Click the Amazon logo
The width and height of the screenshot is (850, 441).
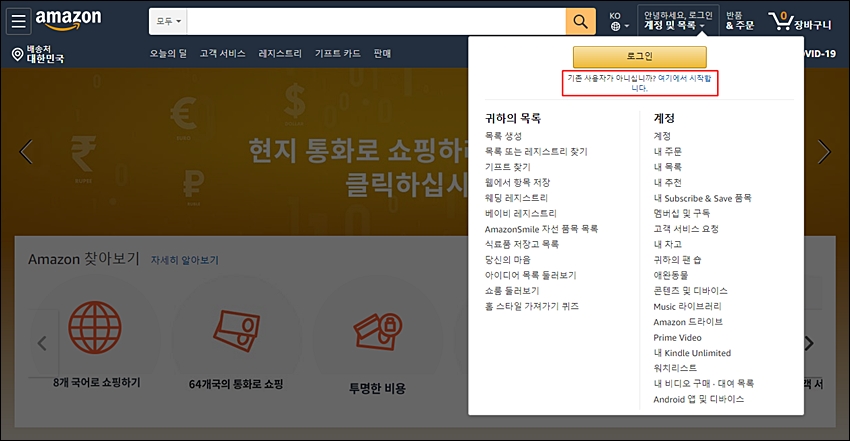pos(68,20)
